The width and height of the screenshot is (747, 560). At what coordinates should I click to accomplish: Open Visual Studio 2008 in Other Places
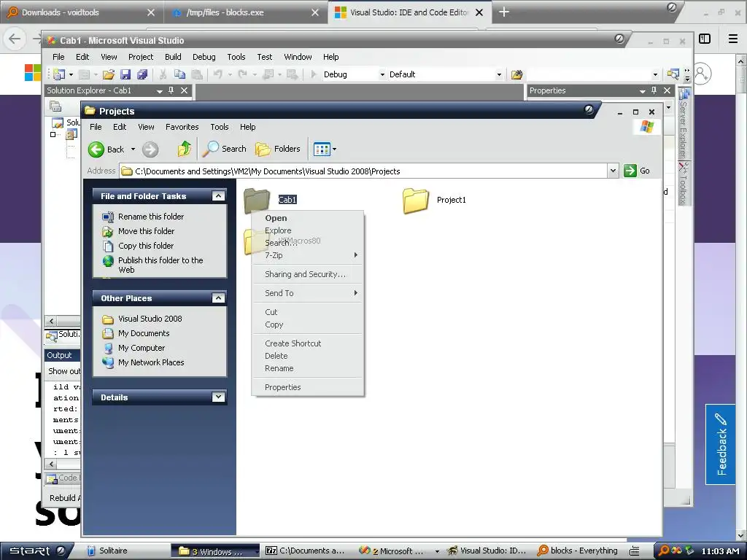point(150,319)
